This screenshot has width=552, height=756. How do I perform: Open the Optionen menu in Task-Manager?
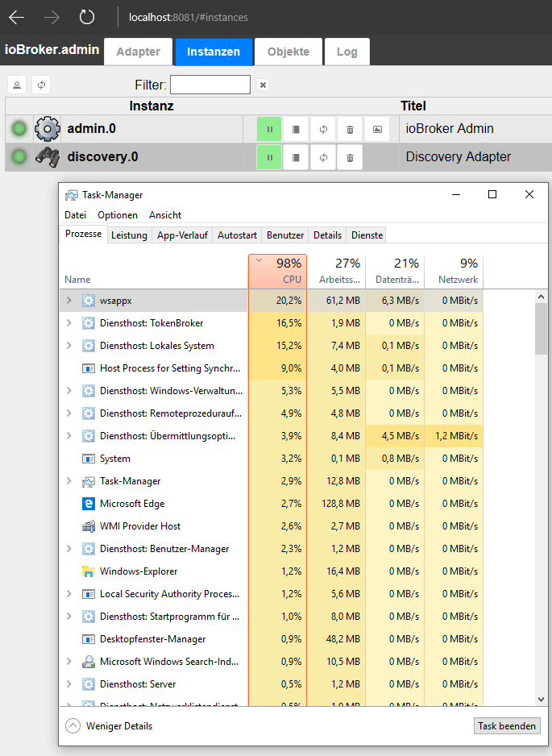coord(118,215)
